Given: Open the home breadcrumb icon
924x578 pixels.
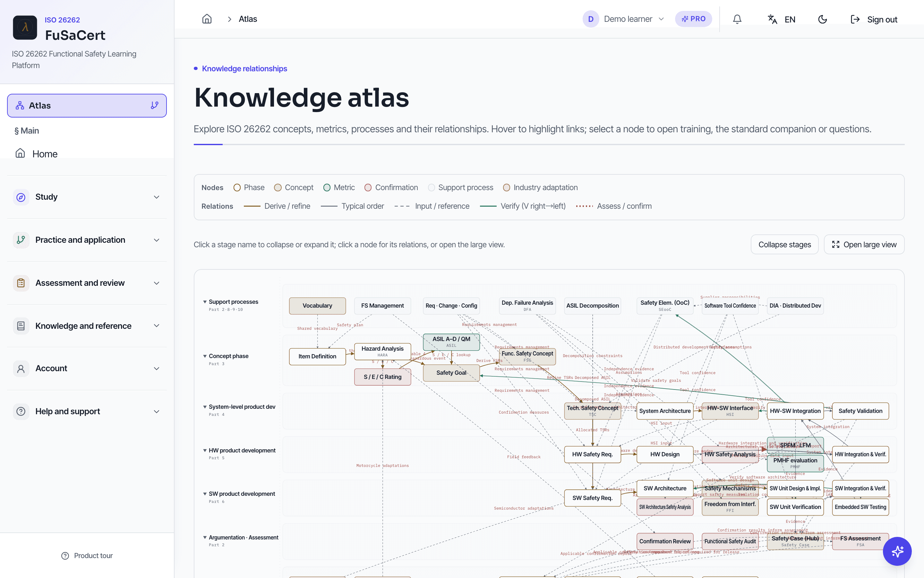Looking at the screenshot, I should click(x=207, y=19).
